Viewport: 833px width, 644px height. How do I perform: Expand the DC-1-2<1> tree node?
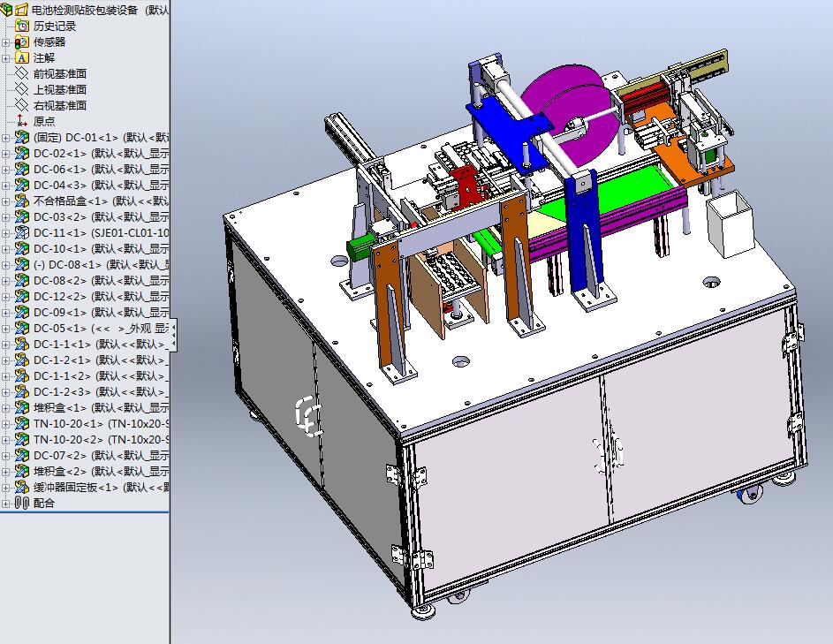point(5,360)
